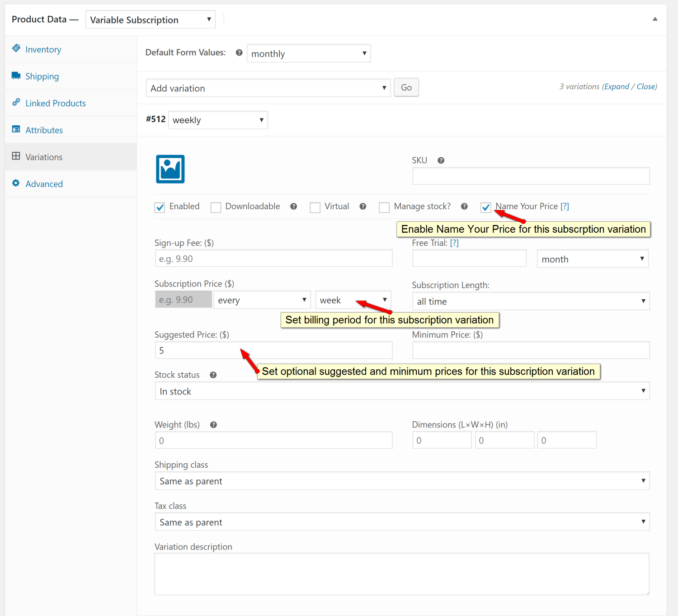Select Variable Subscription product type dropdown
The height and width of the screenshot is (616, 678).
coord(150,19)
